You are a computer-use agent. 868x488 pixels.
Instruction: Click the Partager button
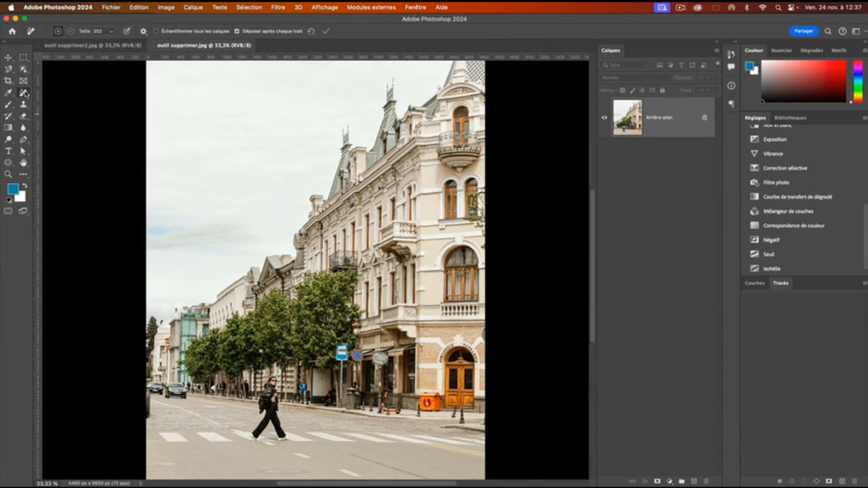804,30
